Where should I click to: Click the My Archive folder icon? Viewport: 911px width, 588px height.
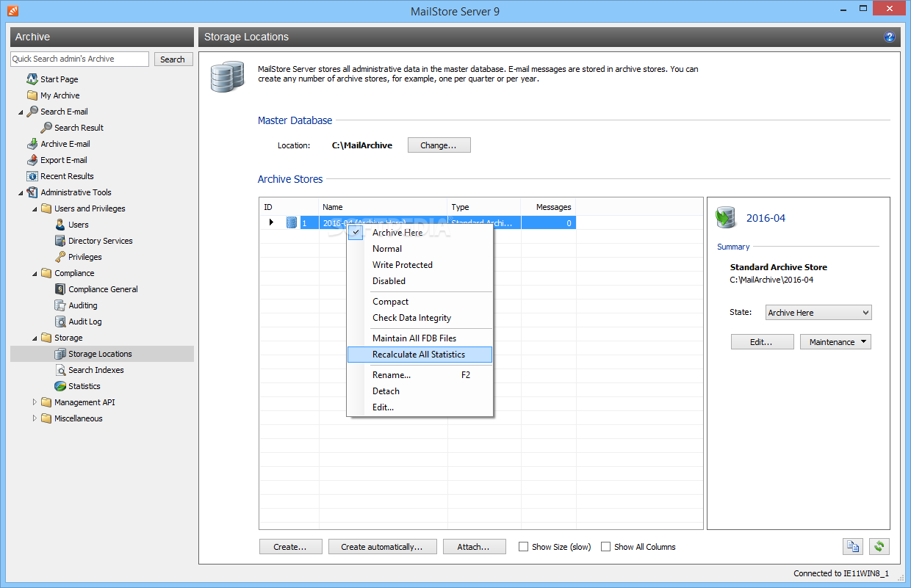coord(32,95)
